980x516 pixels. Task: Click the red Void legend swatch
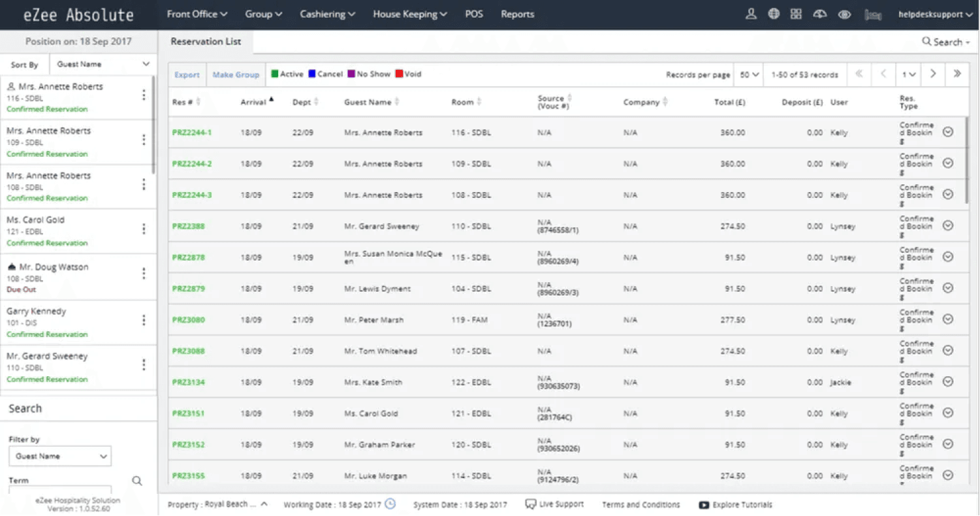(x=398, y=74)
